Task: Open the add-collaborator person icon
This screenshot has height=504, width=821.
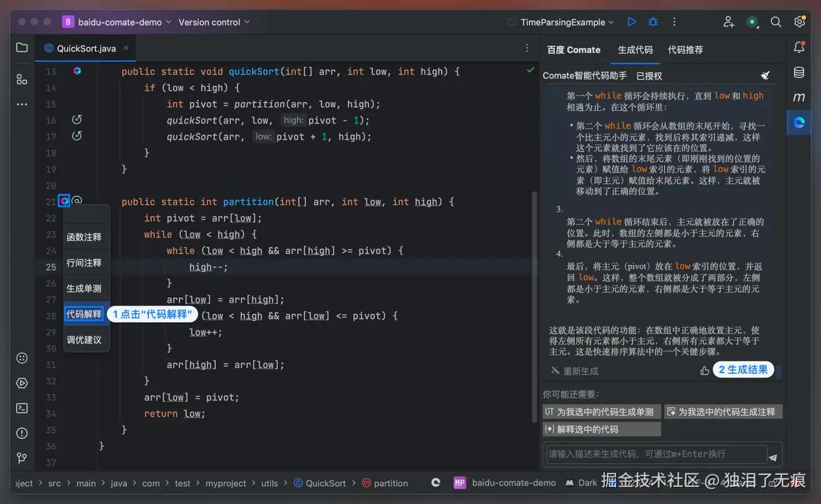Action: tap(728, 22)
